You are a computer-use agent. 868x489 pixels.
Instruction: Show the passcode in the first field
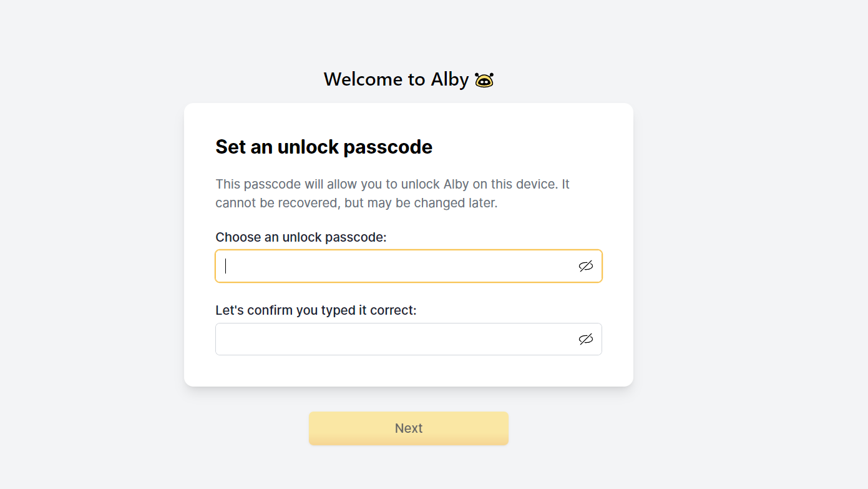tap(585, 266)
